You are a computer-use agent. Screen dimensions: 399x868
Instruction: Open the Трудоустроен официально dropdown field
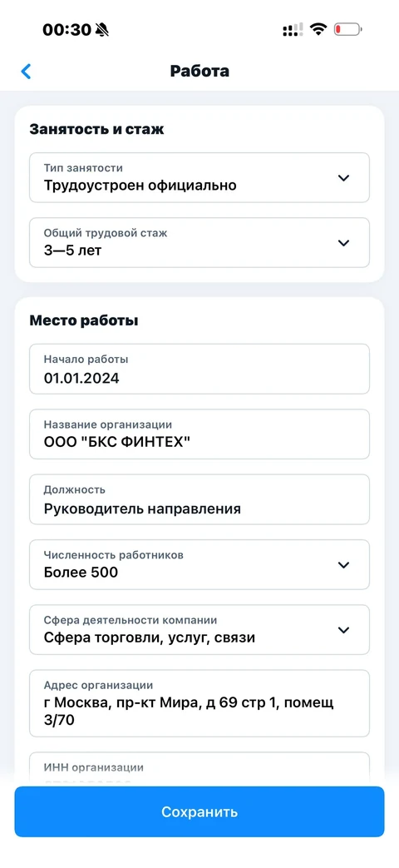[199, 178]
